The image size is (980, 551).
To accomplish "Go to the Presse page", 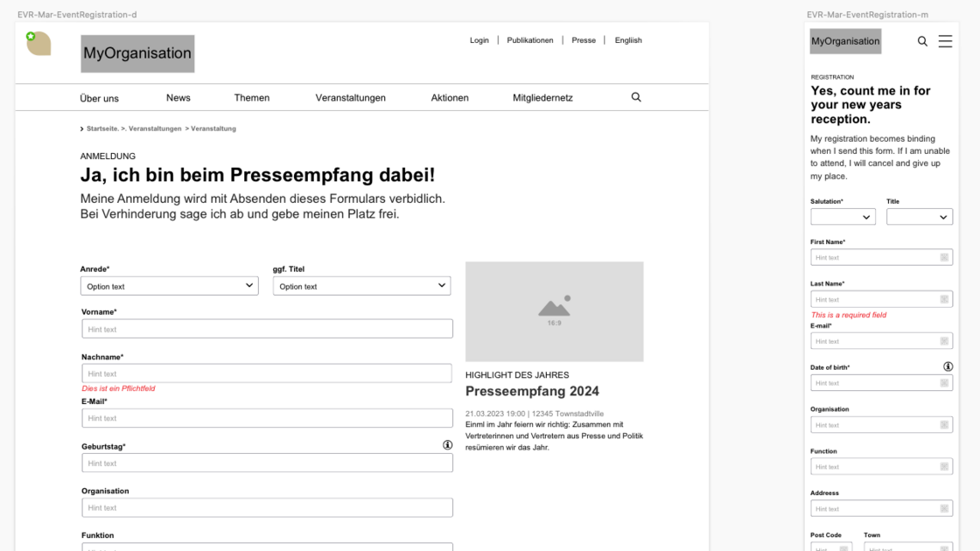I will pos(584,40).
